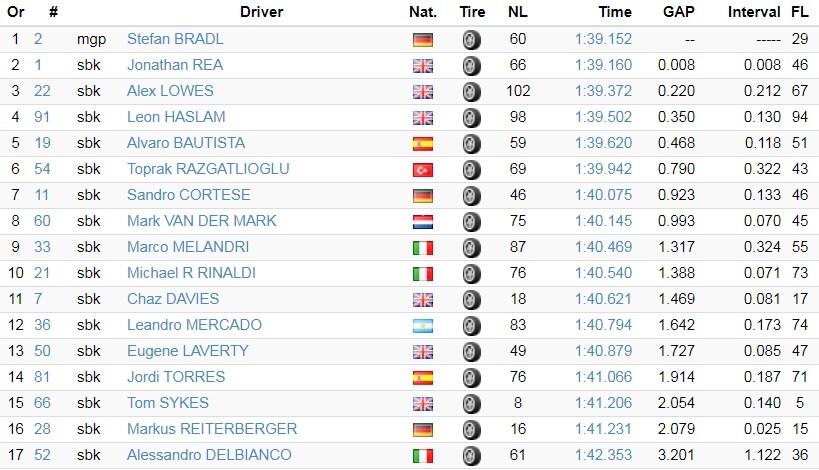Click the Time column header
The width and height of the screenshot is (819, 470).
tap(615, 12)
